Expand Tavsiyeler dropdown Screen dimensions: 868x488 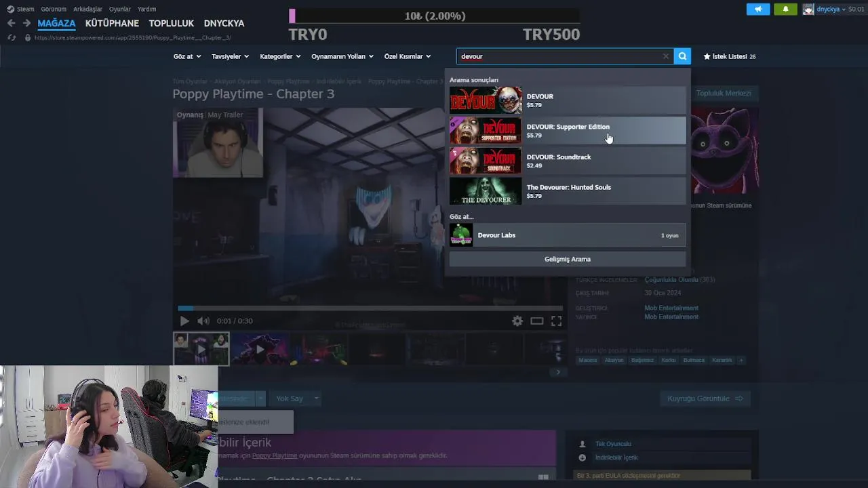point(230,56)
